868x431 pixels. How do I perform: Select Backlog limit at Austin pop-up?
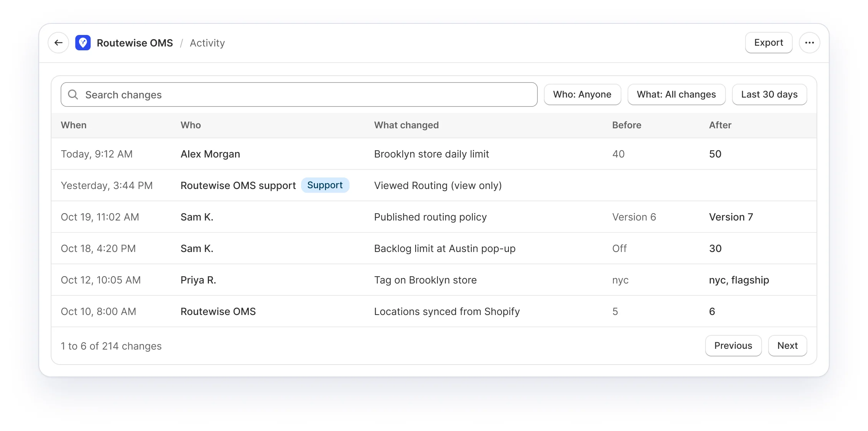click(x=445, y=249)
